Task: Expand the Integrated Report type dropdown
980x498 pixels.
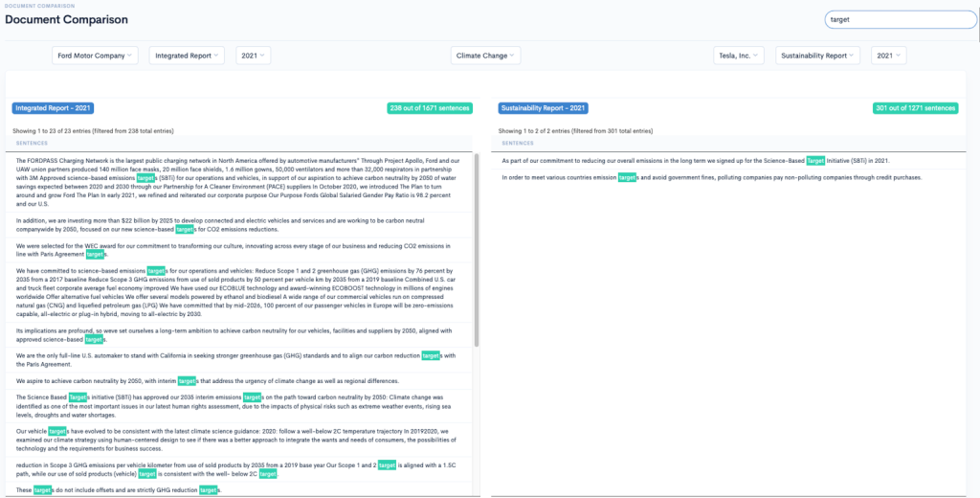Action: (x=187, y=56)
